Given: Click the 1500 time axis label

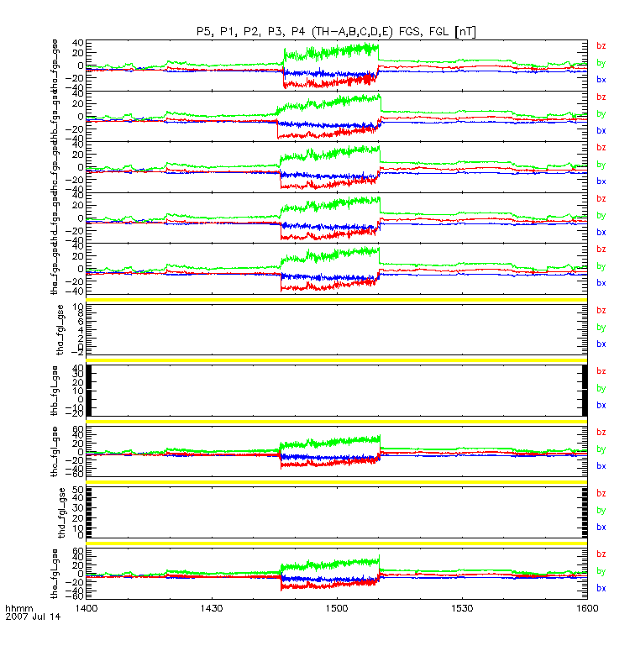Looking at the screenshot, I should (337, 608).
